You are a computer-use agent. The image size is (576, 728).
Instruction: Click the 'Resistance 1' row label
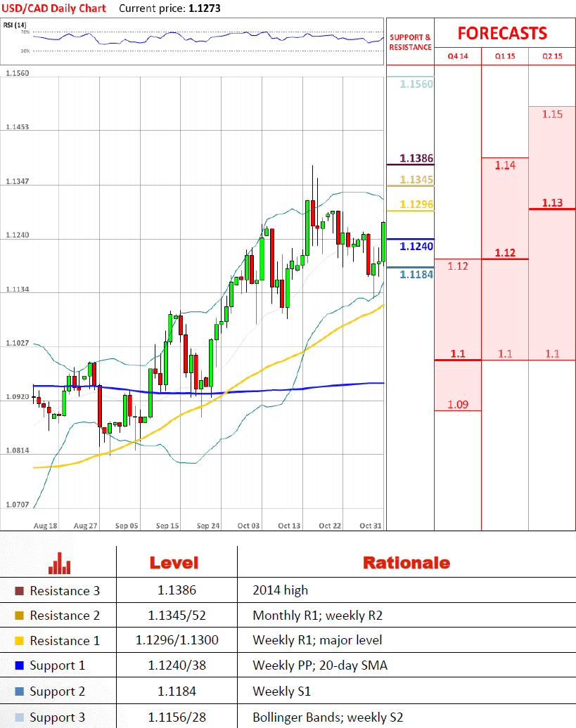click(x=65, y=641)
